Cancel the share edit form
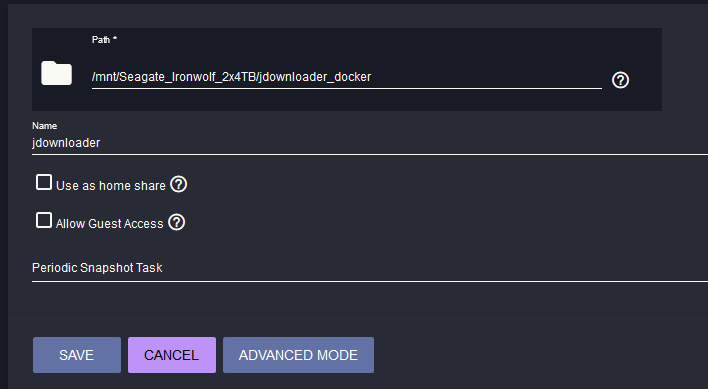 tap(172, 355)
